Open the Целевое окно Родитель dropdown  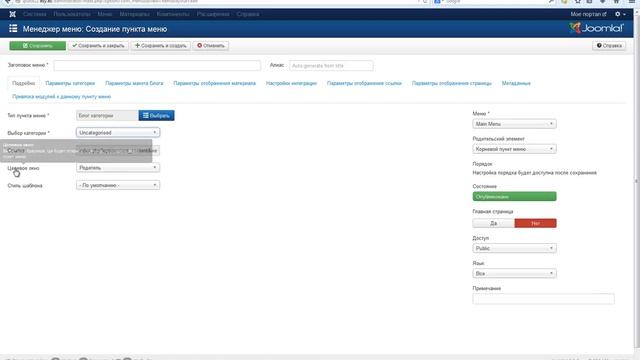coord(118,168)
